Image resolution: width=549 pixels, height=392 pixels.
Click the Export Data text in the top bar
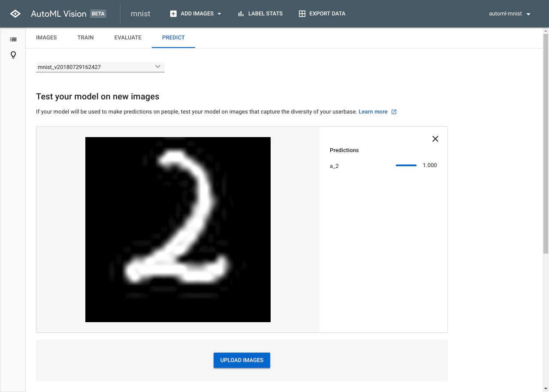pyautogui.click(x=327, y=14)
